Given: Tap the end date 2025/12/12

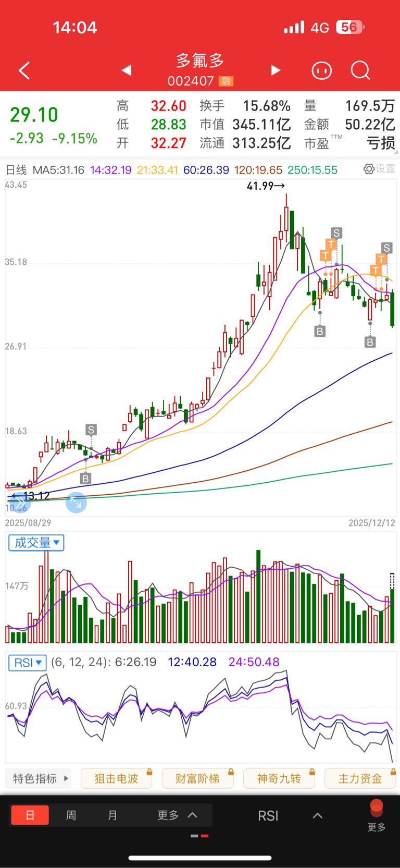Looking at the screenshot, I should click(x=372, y=522).
